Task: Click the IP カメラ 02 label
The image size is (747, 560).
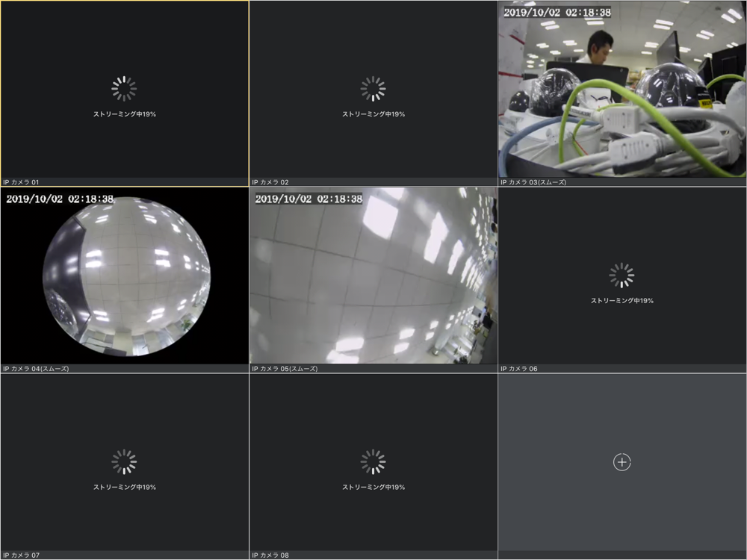Action: tap(270, 182)
